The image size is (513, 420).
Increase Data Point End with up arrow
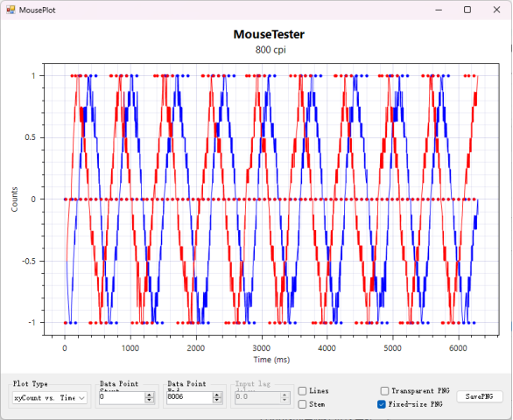217,395
